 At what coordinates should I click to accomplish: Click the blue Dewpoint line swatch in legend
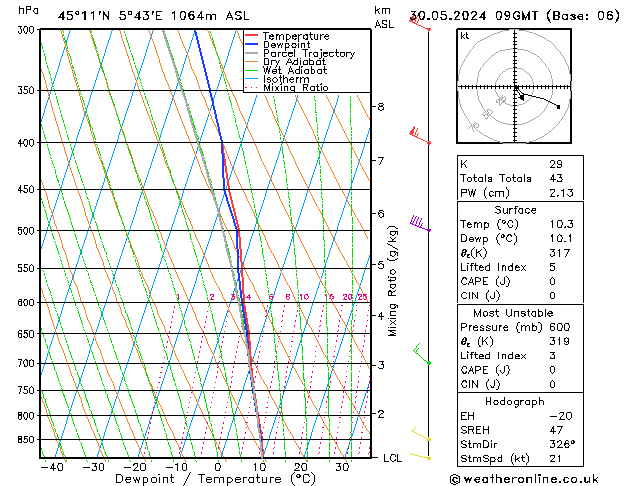tap(251, 44)
